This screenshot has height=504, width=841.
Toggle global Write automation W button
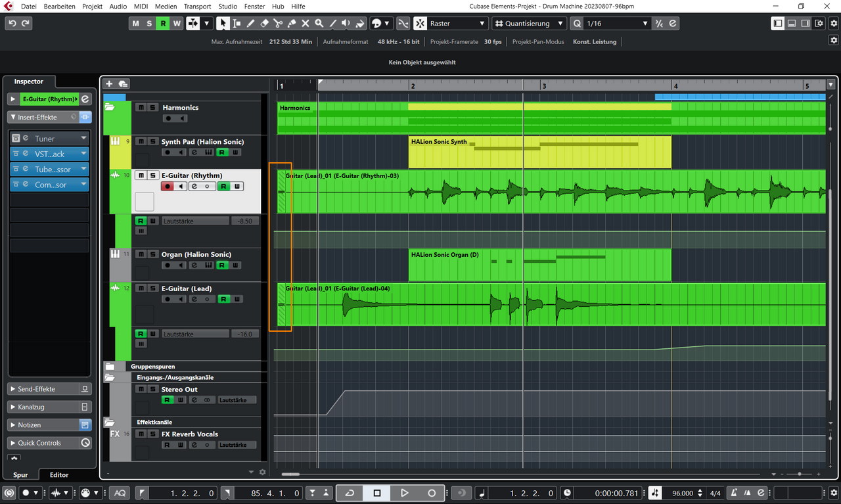click(177, 24)
